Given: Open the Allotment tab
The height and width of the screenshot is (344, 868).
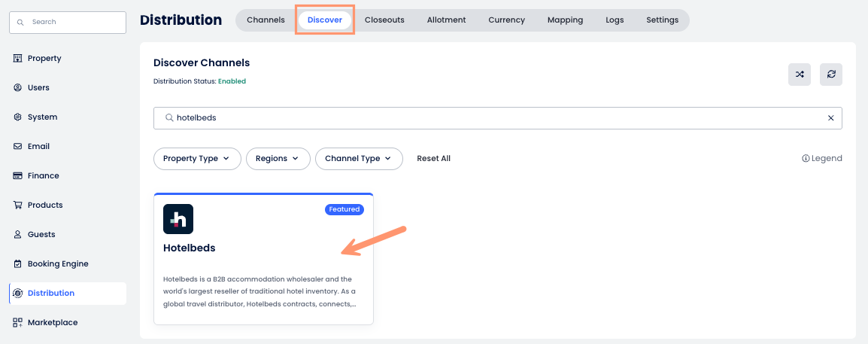Looking at the screenshot, I should click(446, 20).
